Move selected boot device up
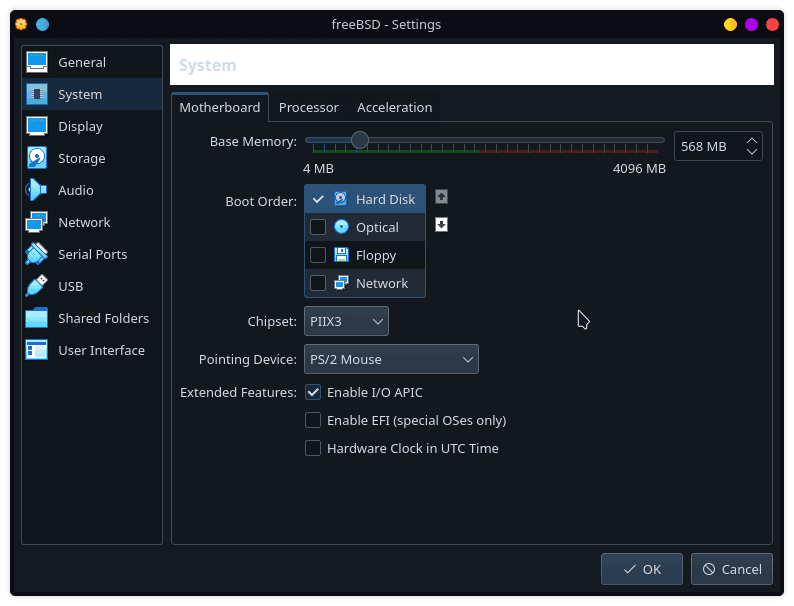Image resolution: width=794 pixels, height=606 pixels. (x=442, y=196)
